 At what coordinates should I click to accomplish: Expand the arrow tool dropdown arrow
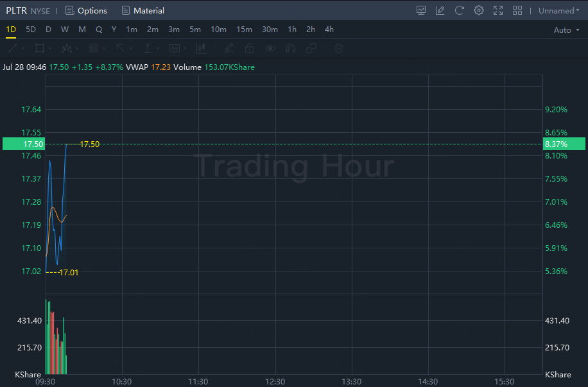[x=131, y=48]
